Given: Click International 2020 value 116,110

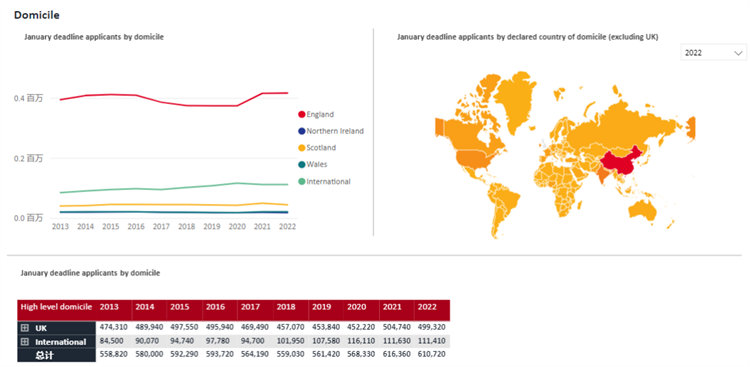Looking at the screenshot, I should [x=361, y=341].
